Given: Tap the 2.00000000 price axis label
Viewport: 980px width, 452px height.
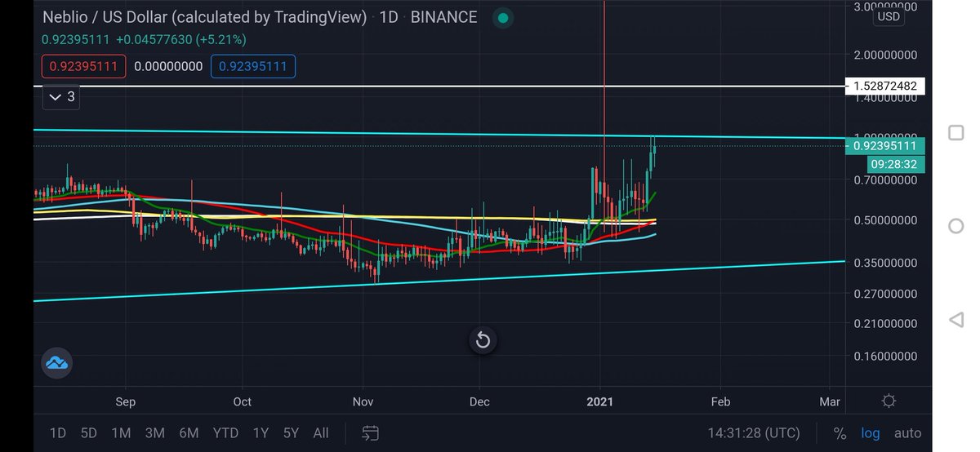Looking at the screenshot, I should coord(885,55).
